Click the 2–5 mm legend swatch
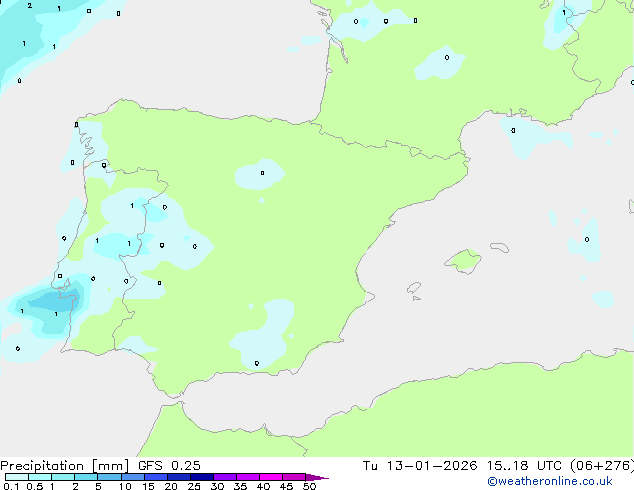This screenshot has height=490, width=634. tap(86, 477)
